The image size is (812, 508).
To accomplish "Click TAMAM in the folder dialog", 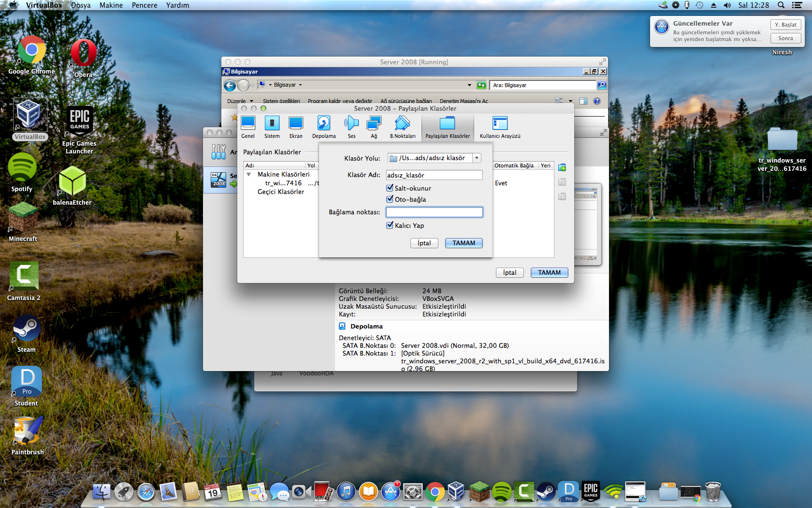I will (464, 243).
